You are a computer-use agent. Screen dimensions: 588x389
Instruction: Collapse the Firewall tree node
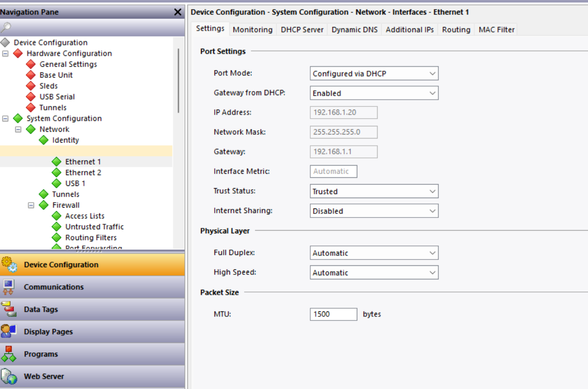tap(31, 205)
